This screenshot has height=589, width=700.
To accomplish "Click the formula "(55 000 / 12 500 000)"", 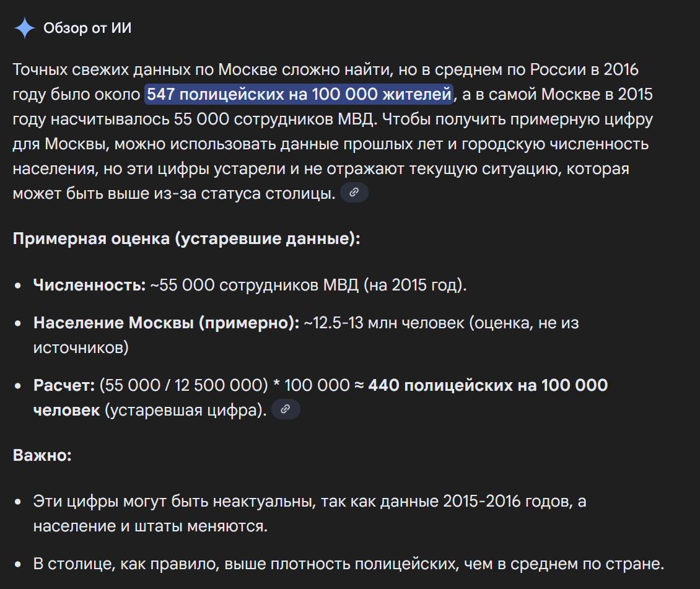I will (x=183, y=385).
